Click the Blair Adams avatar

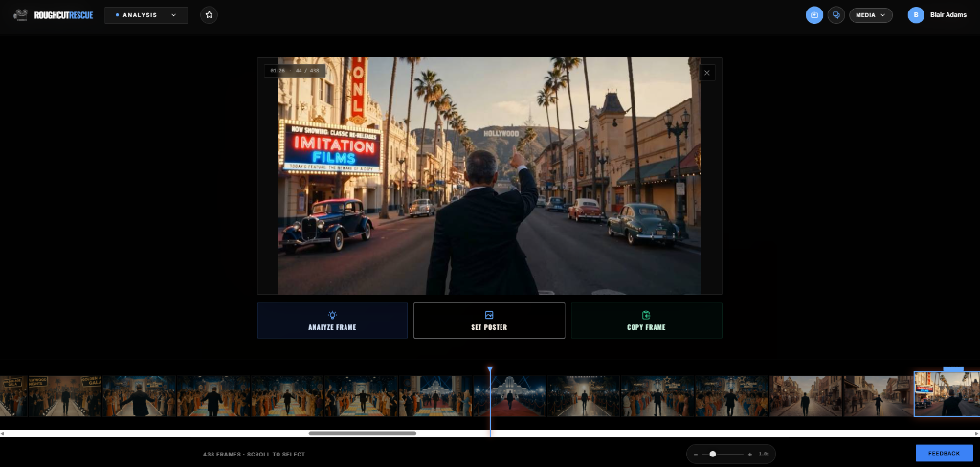click(916, 15)
